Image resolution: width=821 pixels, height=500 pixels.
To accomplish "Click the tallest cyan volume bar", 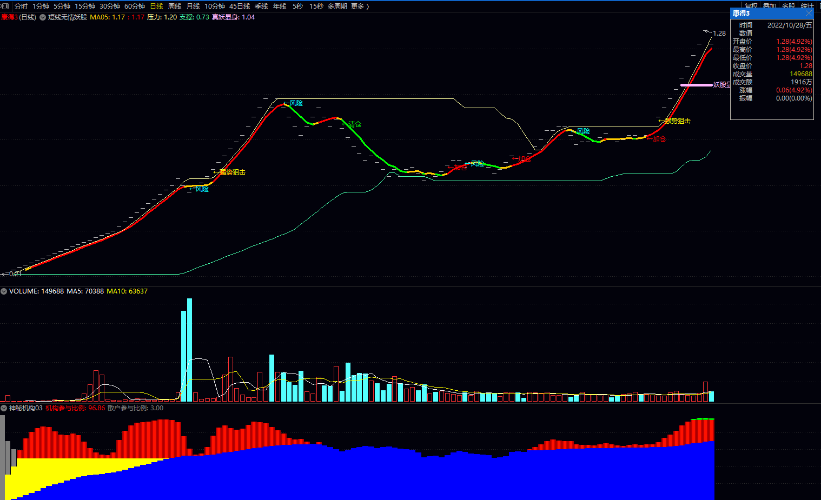I will [x=190, y=350].
